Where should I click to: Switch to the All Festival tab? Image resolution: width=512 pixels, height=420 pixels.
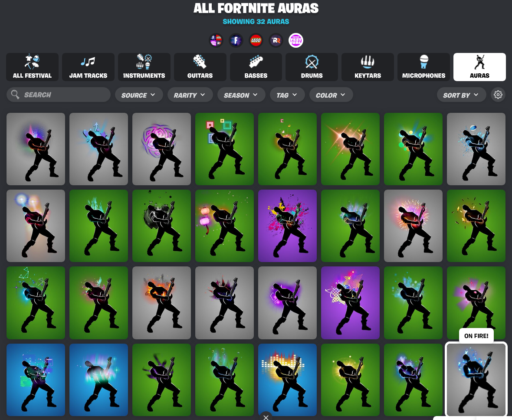point(33,67)
